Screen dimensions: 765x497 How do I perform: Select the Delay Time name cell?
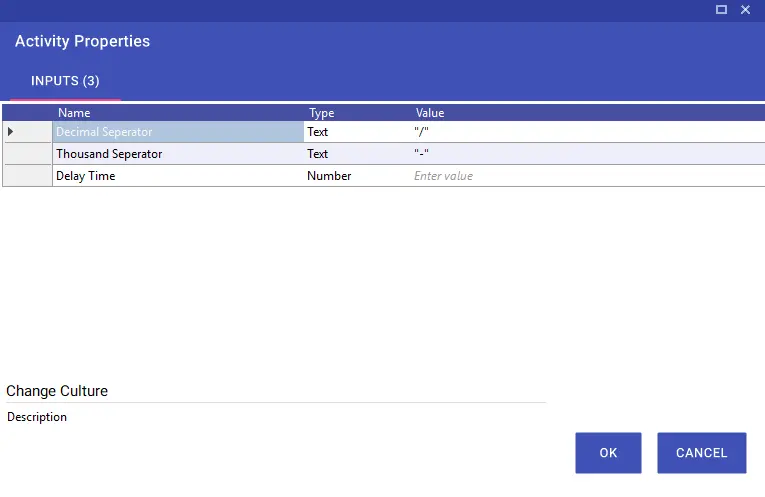pyautogui.click(x=178, y=176)
